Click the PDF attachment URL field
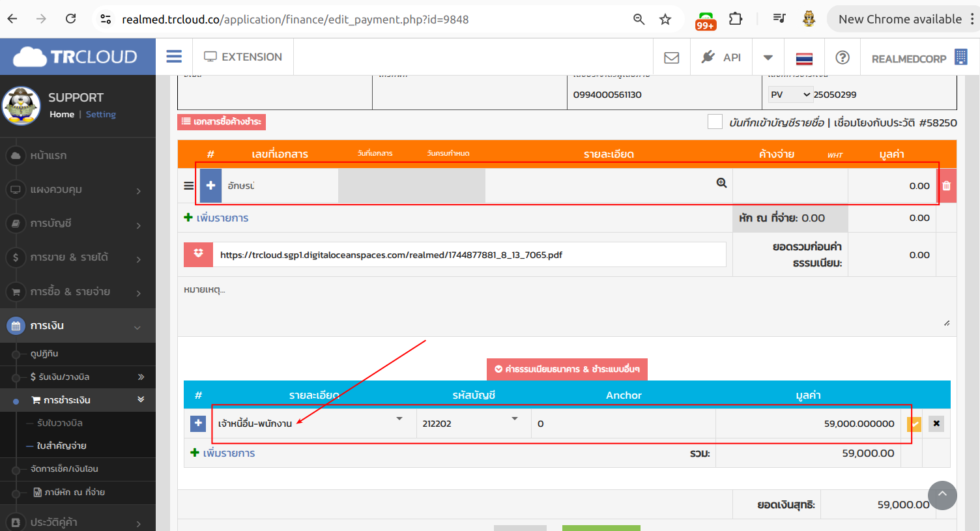 pos(469,255)
